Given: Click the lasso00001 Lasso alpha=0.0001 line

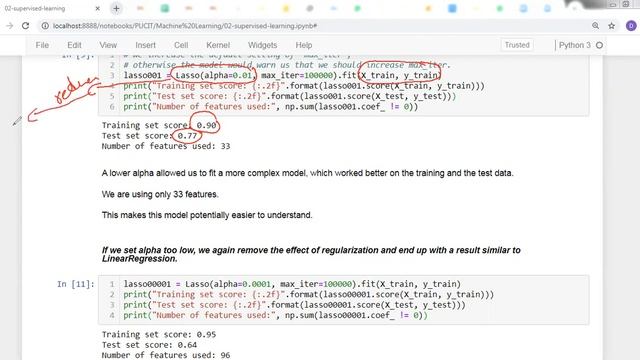Looking at the screenshot, I should click(x=292, y=284).
